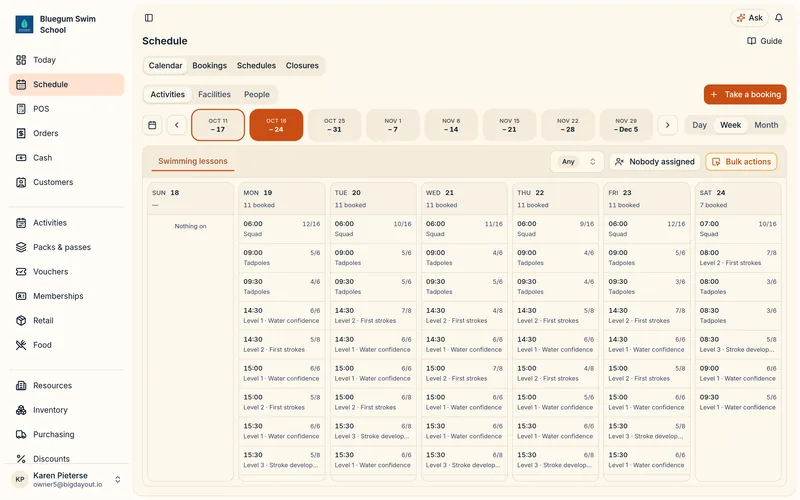Viewport: 800px width, 500px height.
Task: Toggle the Nobody assigned filter
Action: [x=655, y=162]
